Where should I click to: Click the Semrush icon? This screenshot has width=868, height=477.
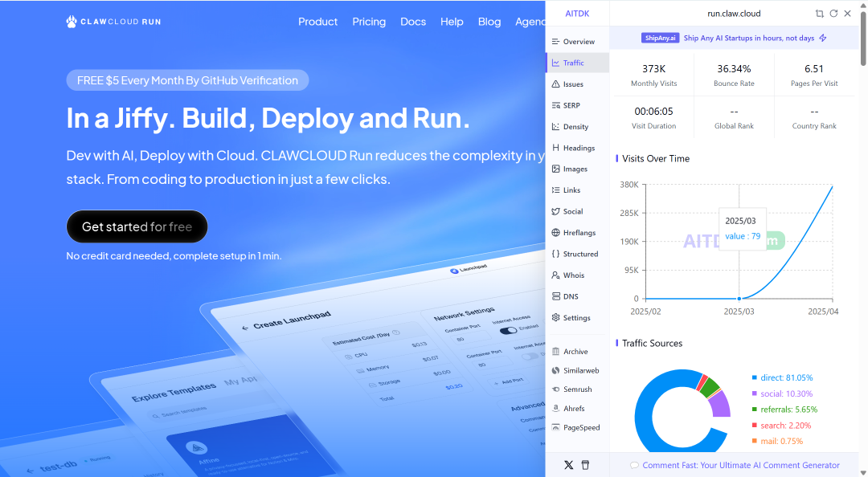(556, 389)
